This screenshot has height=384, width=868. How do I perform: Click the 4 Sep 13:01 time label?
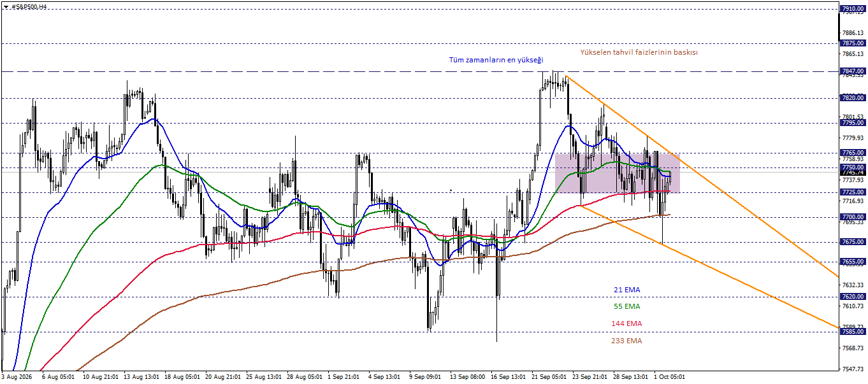pos(386,377)
